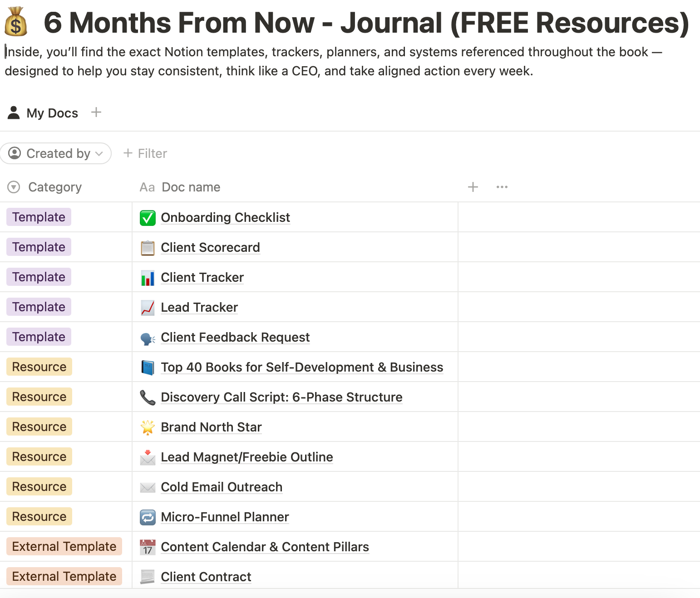The height and width of the screenshot is (598, 700).
Task: Click the loop icon beside Micro-Funnel Planner
Action: (148, 517)
